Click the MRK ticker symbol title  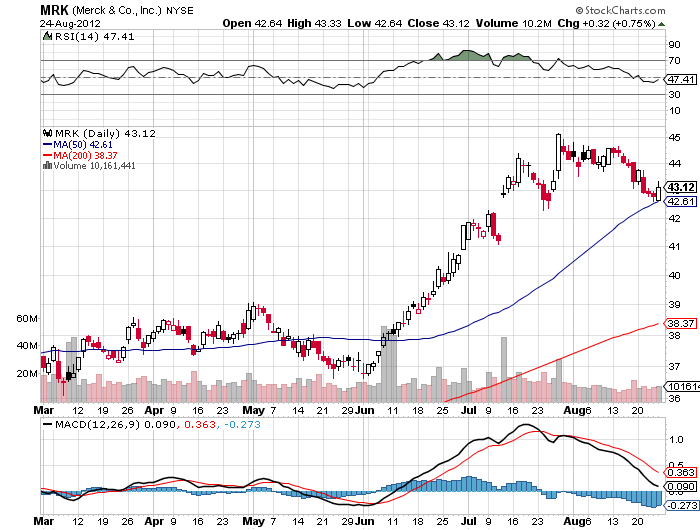pos(54,10)
